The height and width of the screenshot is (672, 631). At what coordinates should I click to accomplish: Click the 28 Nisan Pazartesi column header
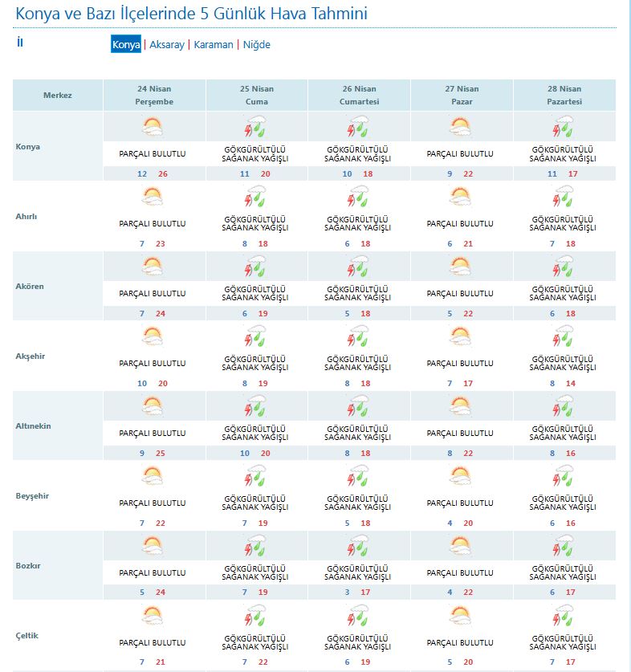point(564,96)
